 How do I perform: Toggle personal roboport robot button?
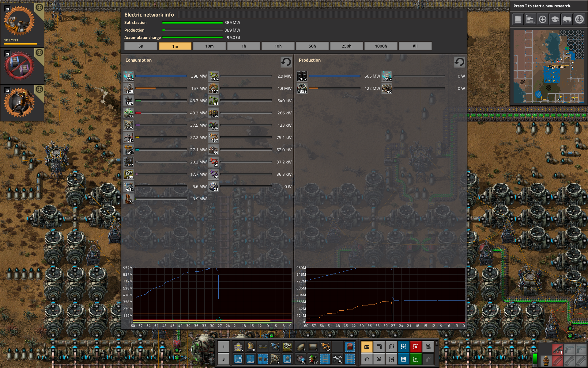tap(428, 347)
